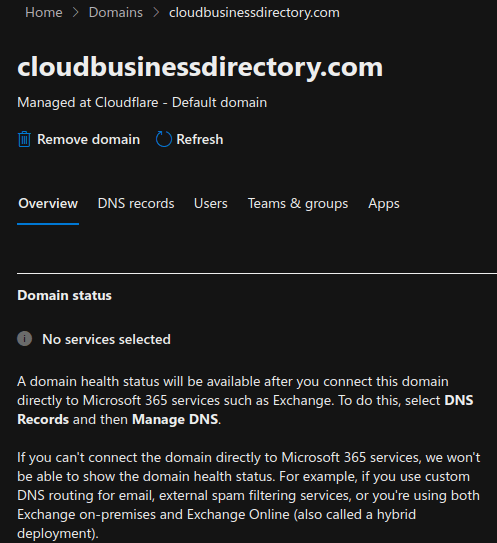Click the first breadcrumb chevron after Home
This screenshot has width=497, height=543.
pos(76,12)
